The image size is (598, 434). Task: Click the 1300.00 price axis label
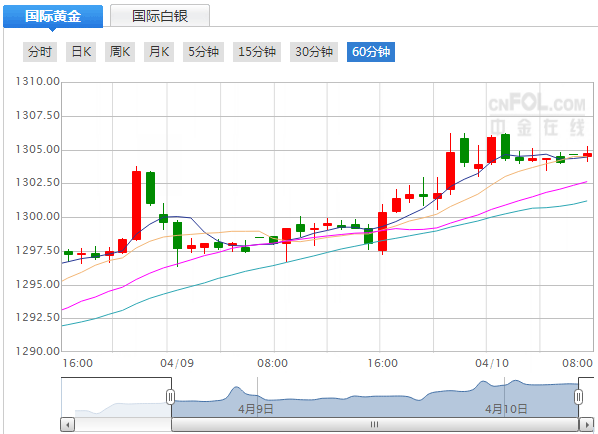38,217
